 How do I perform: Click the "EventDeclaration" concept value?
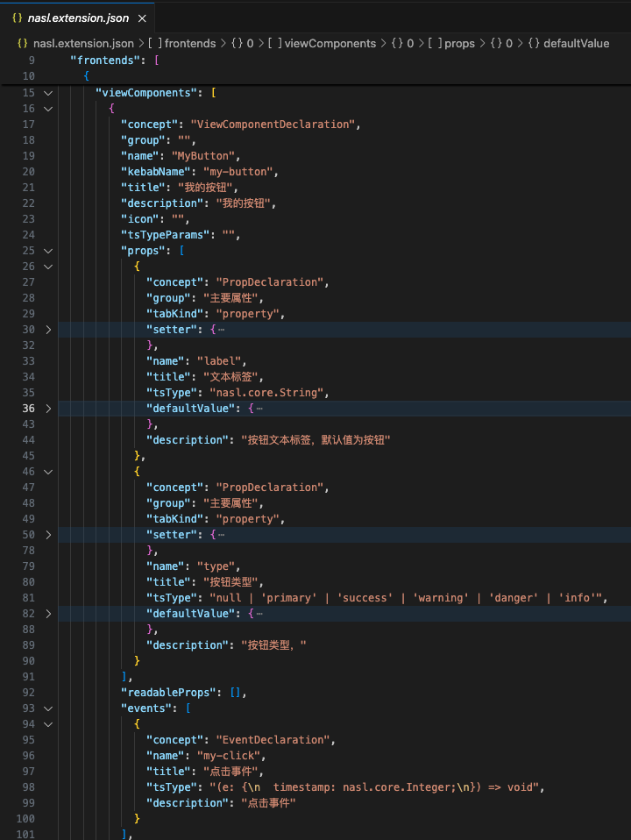click(273, 740)
